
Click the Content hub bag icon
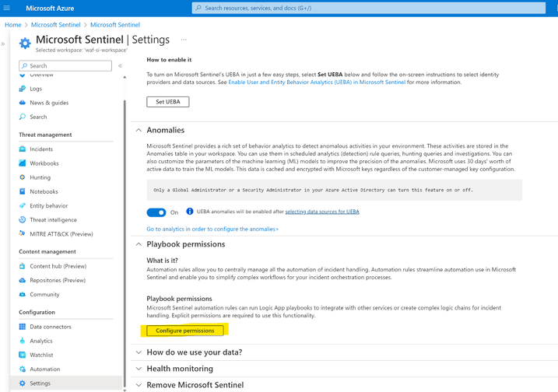click(x=23, y=266)
